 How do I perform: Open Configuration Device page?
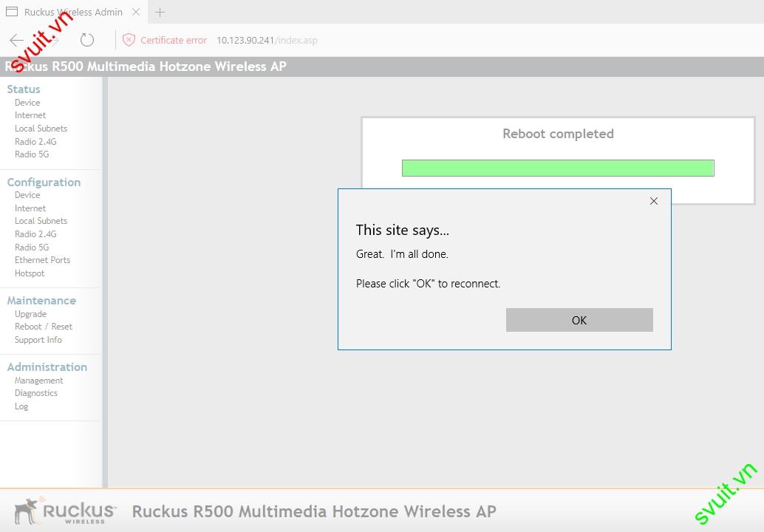(x=27, y=195)
